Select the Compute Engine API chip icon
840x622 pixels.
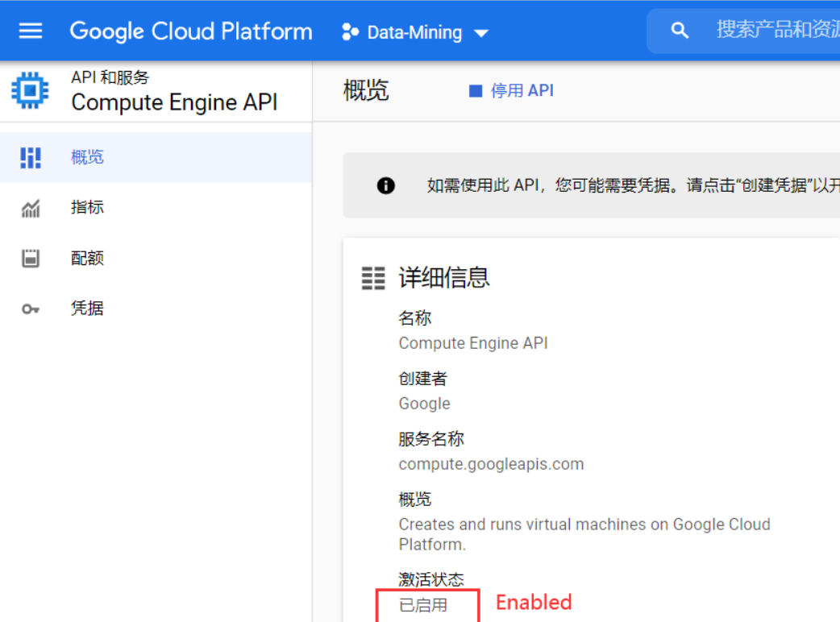pos(29,89)
